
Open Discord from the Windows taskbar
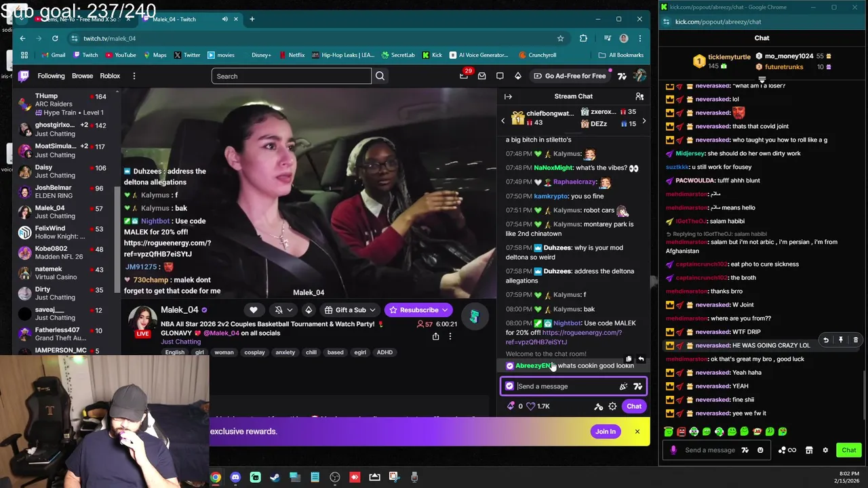click(x=235, y=477)
